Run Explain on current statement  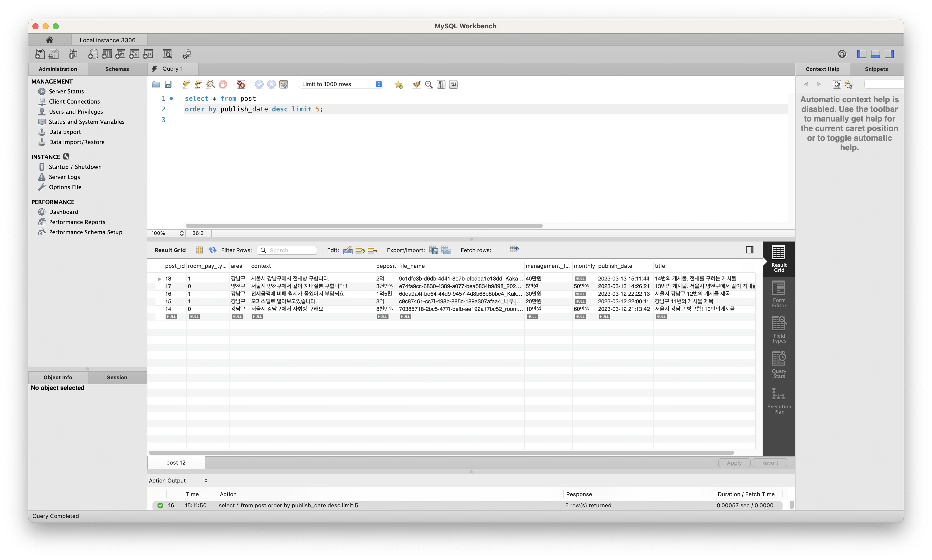click(211, 84)
